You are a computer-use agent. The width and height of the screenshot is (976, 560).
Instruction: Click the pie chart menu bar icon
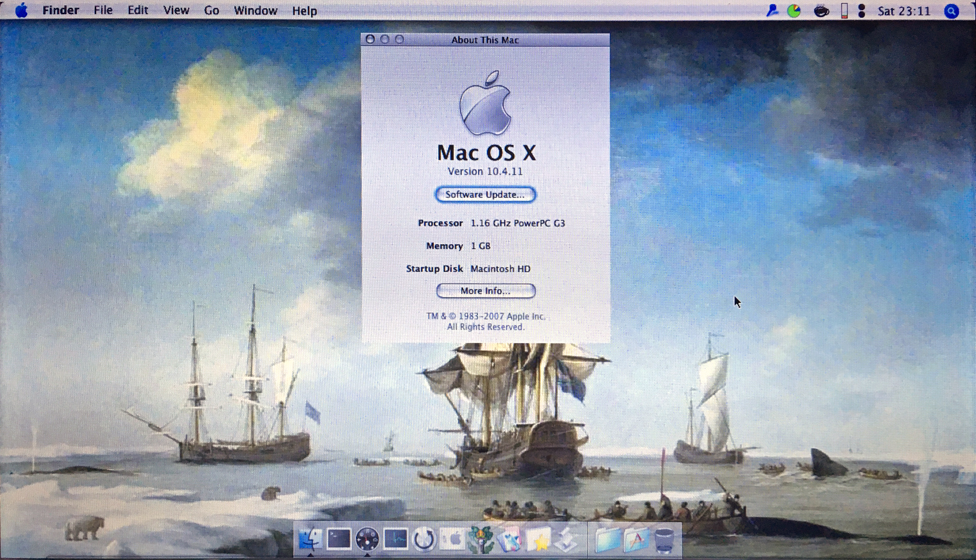(794, 11)
